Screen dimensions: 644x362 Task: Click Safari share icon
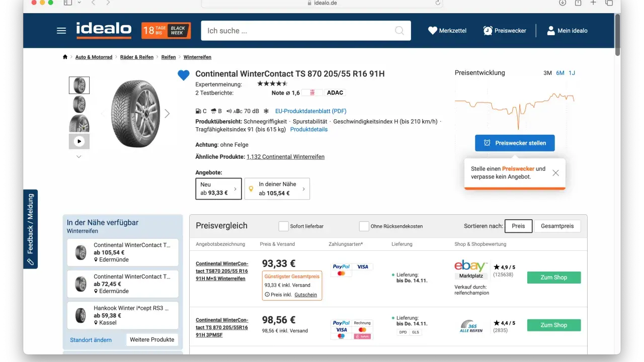coord(578,3)
